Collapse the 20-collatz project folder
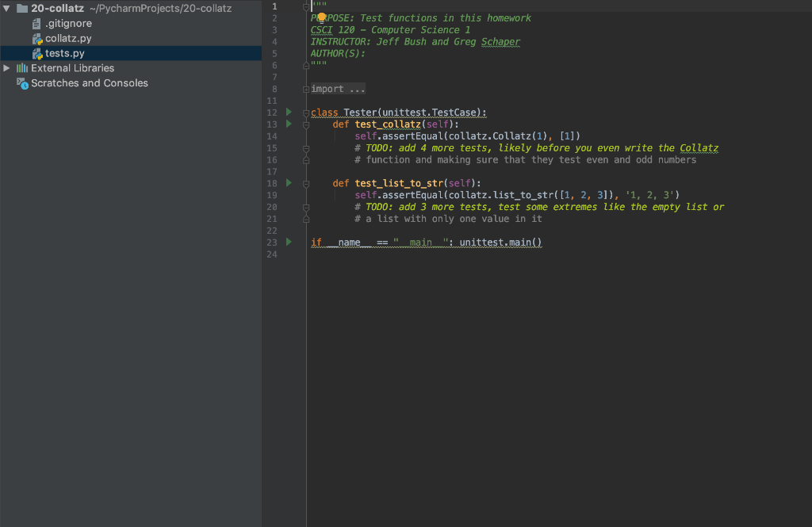Image resolution: width=812 pixels, height=527 pixels. coord(6,8)
